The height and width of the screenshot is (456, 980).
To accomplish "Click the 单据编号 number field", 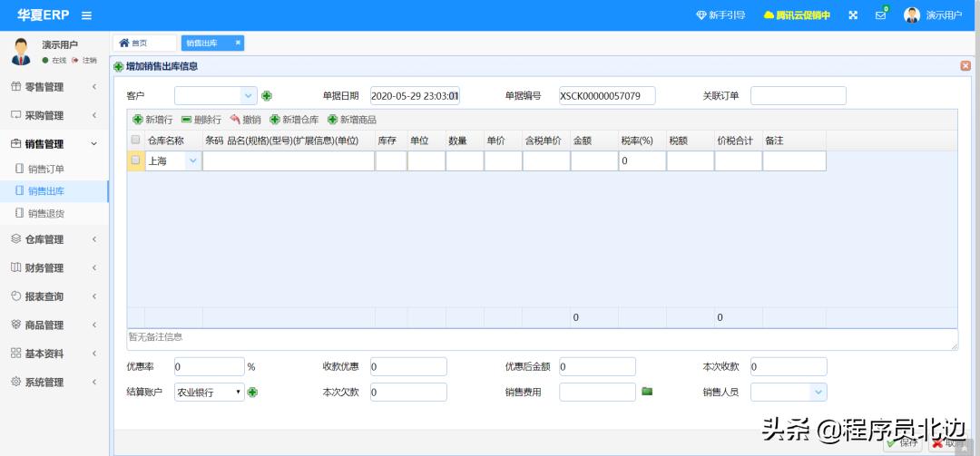I will click(x=607, y=95).
